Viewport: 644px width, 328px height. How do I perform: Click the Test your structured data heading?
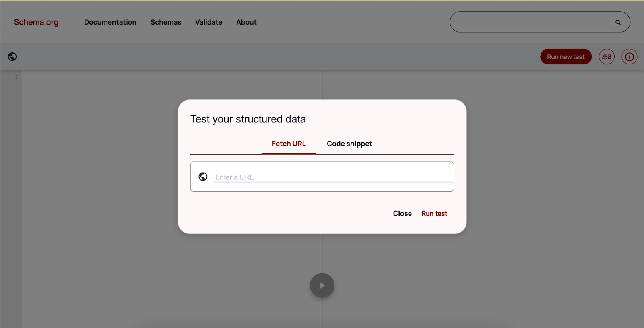tap(248, 119)
